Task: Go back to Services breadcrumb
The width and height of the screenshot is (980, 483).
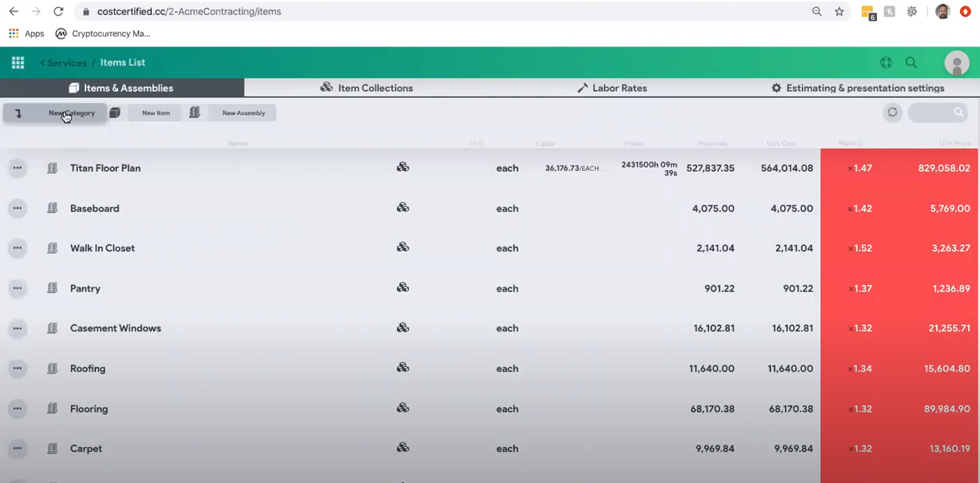Action: pos(64,63)
